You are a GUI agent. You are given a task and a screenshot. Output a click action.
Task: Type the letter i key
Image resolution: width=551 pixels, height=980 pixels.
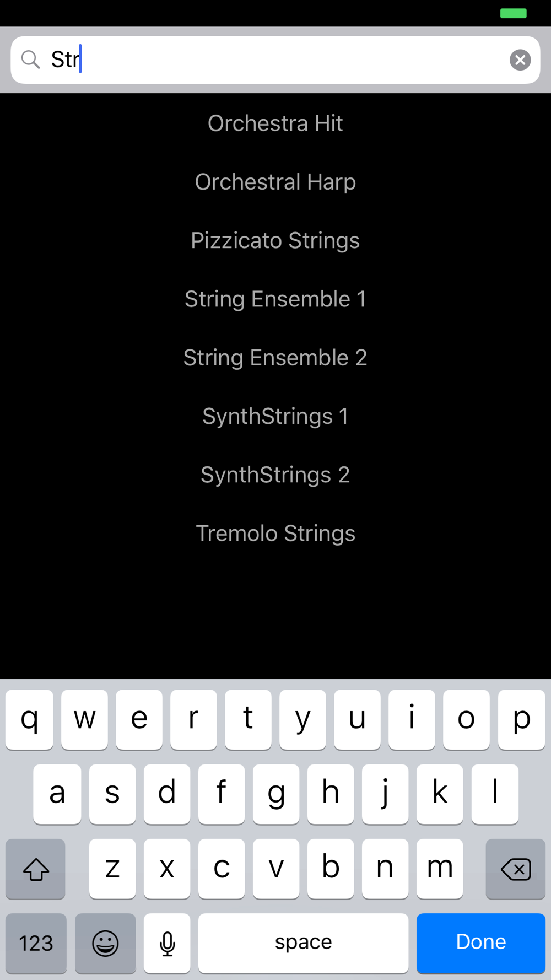pos(412,719)
